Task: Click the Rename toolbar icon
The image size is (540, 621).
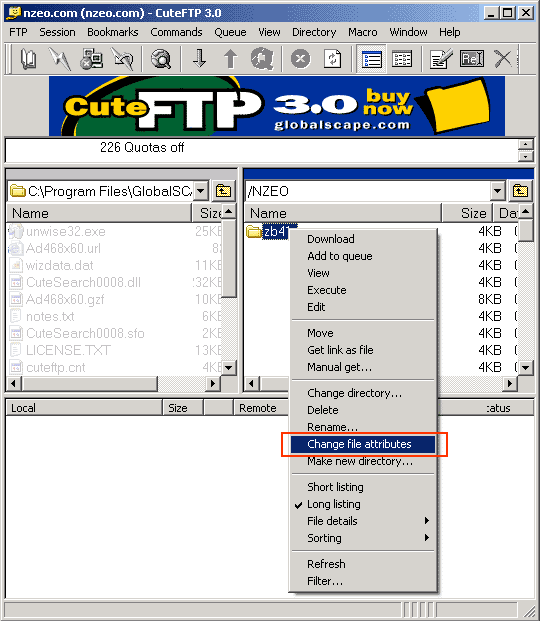Action: [472, 59]
